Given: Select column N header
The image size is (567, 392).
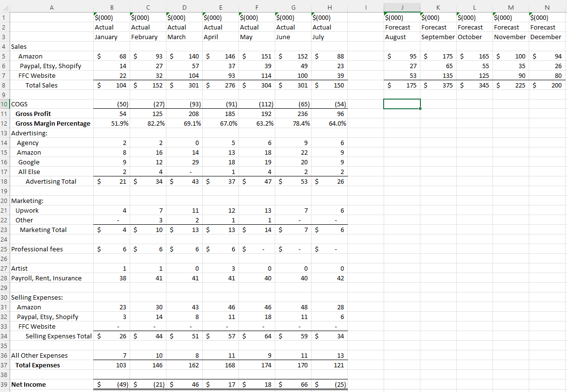Looking at the screenshot, I should (x=547, y=7).
